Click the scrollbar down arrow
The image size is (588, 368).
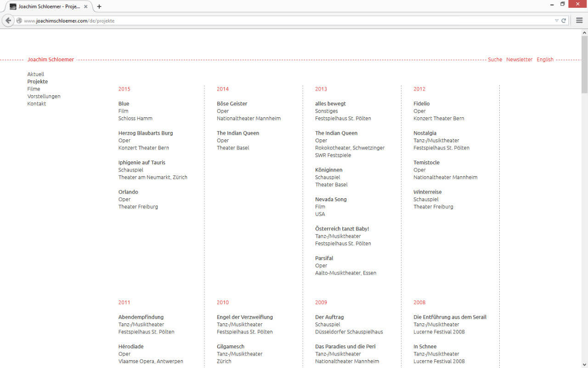tap(584, 364)
